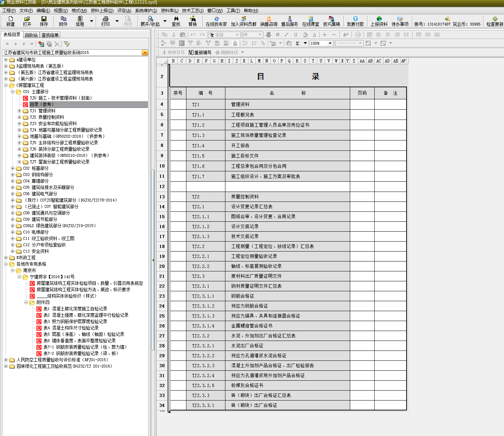
Task: Open the font size 10 dropdown
Action: (260, 34)
